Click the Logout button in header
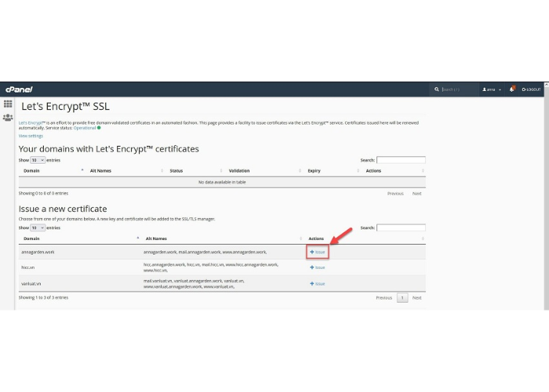 click(x=532, y=89)
